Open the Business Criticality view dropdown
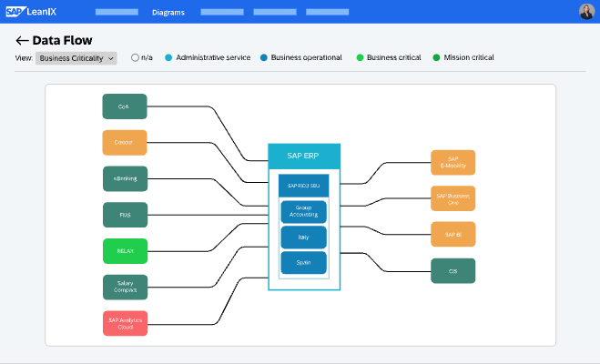The image size is (600, 364). tap(76, 57)
